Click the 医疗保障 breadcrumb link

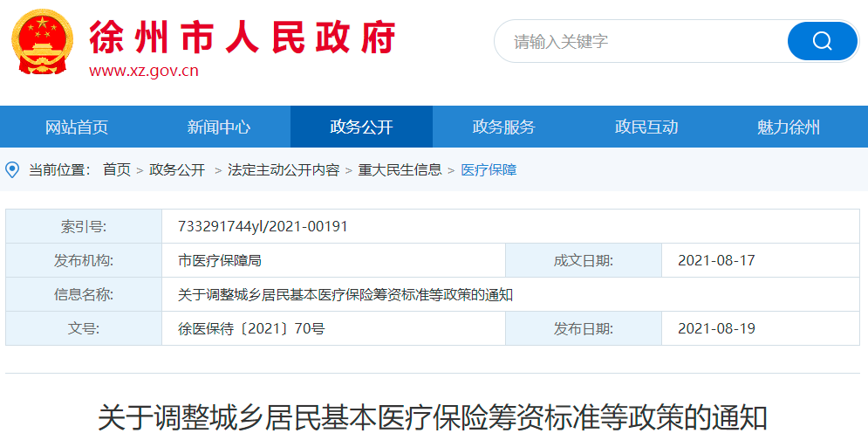click(x=489, y=169)
